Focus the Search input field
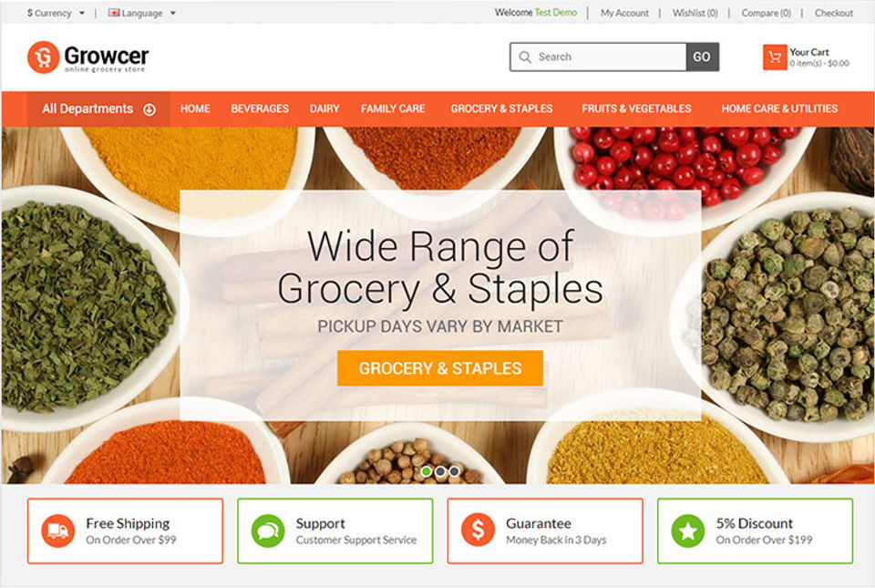Image resolution: width=875 pixels, height=588 pixels. click(x=598, y=57)
